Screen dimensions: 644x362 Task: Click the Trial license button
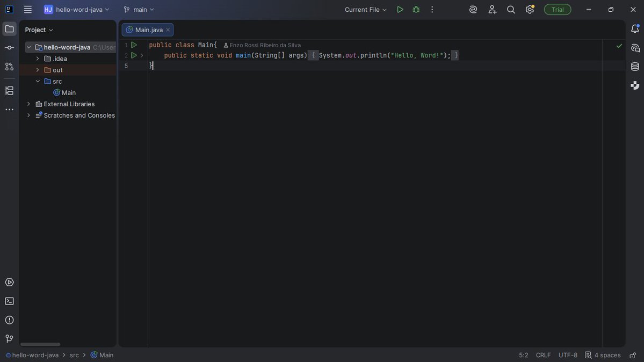coord(558,10)
